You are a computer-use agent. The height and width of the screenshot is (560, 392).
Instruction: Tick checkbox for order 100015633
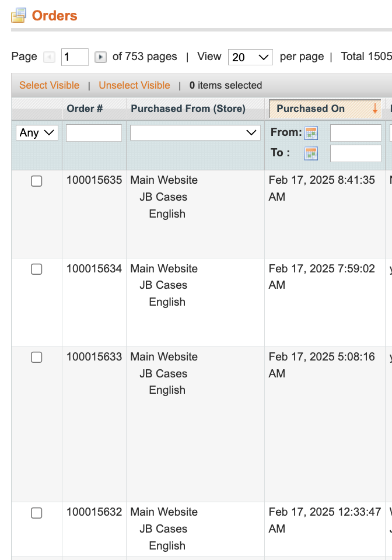coord(36,358)
